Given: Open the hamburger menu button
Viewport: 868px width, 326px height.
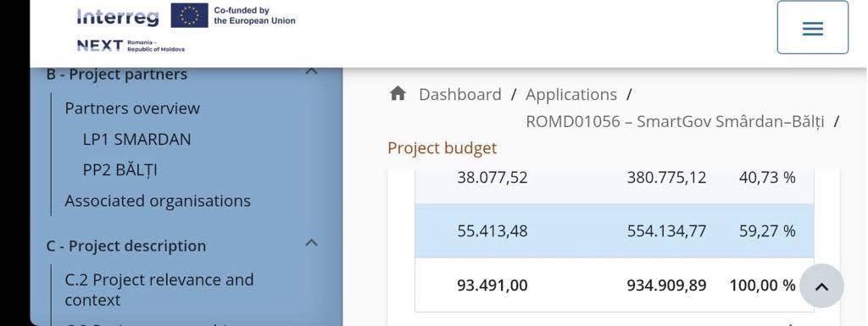Looking at the screenshot, I should click(812, 28).
